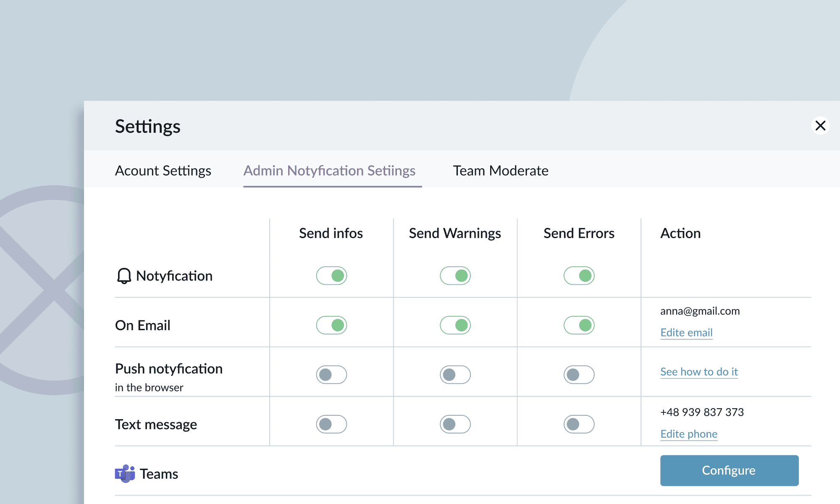Screen dimensions: 840x504
Task: Enable Push notyfication Send Errors toggle
Action: [x=579, y=375]
